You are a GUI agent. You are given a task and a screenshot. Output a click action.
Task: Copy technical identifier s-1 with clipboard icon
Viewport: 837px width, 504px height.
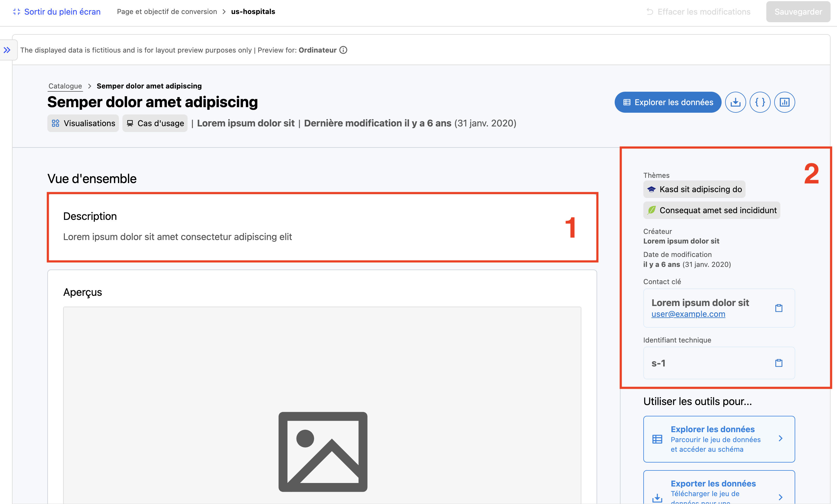pyautogui.click(x=779, y=363)
